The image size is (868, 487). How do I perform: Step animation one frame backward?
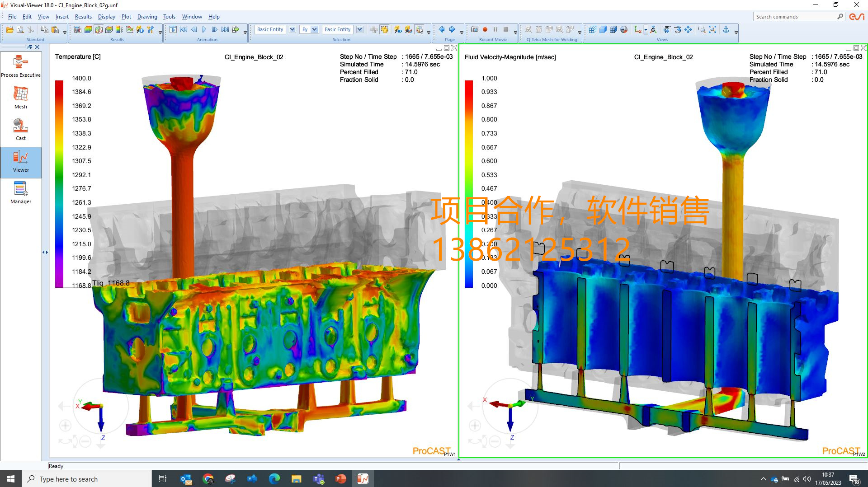(194, 29)
